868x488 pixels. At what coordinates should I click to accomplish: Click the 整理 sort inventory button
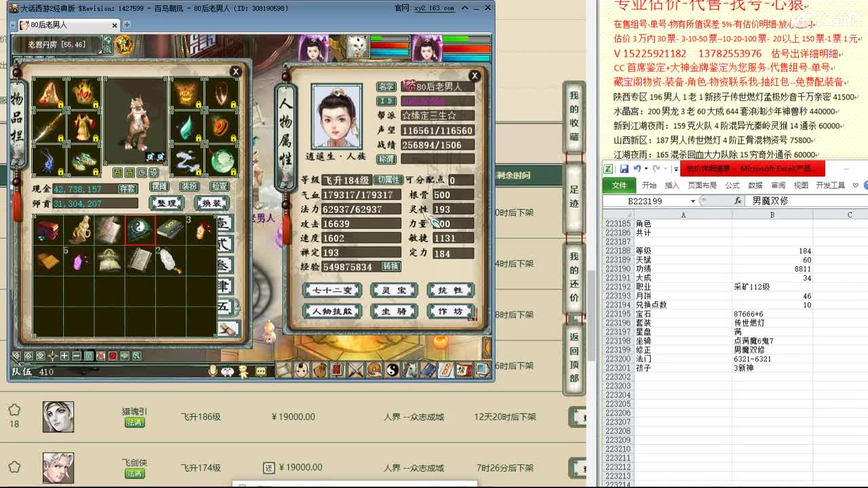click(x=167, y=203)
